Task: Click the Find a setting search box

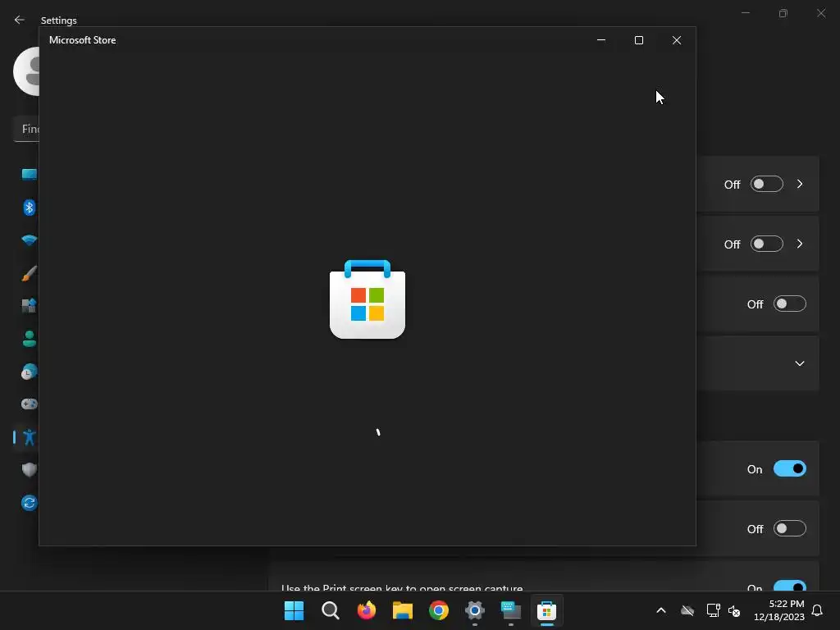Action: tap(26, 129)
